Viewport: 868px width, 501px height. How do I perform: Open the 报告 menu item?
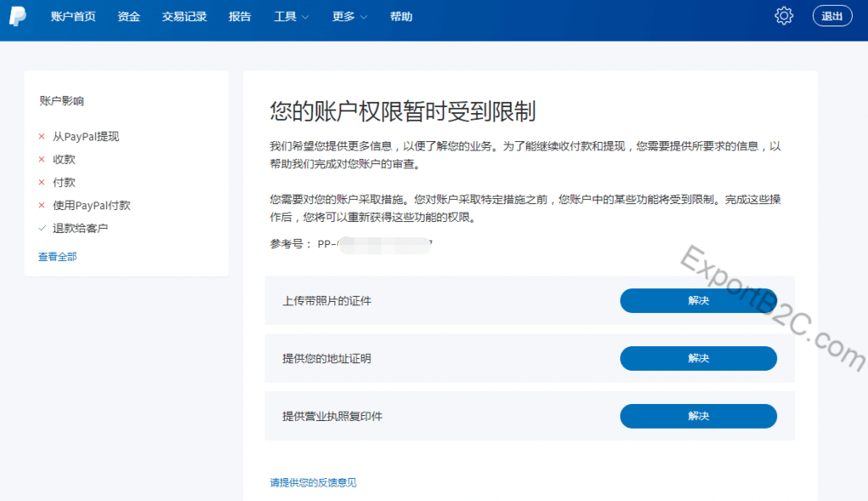240,17
